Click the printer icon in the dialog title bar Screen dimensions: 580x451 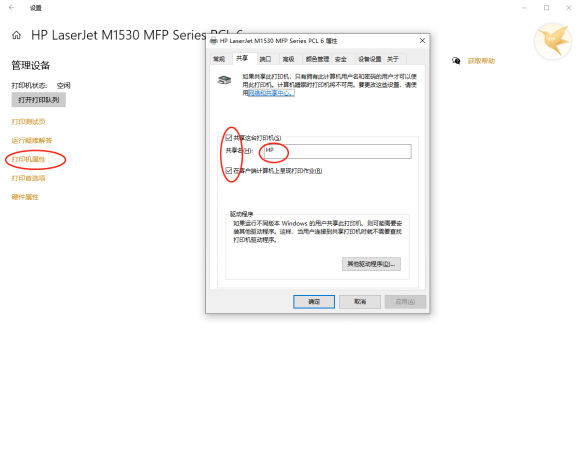click(213, 41)
